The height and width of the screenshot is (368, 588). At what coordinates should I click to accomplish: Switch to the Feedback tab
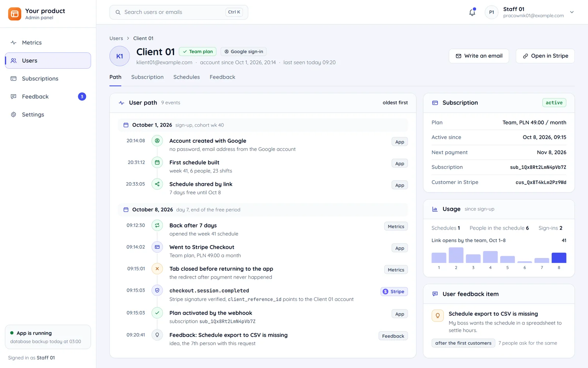(x=222, y=77)
